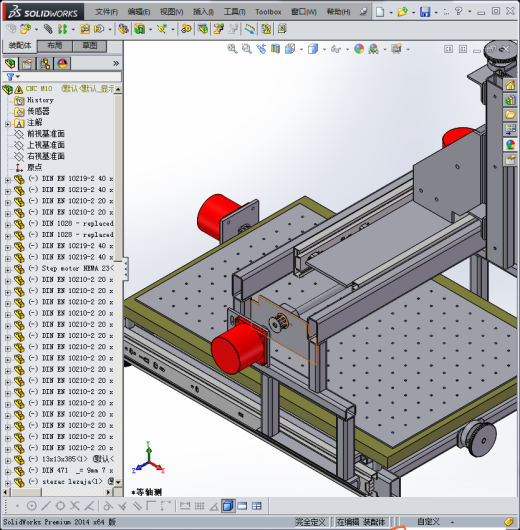Open the 工具(T) menu
Screen dimensions: 520x530
click(235, 12)
